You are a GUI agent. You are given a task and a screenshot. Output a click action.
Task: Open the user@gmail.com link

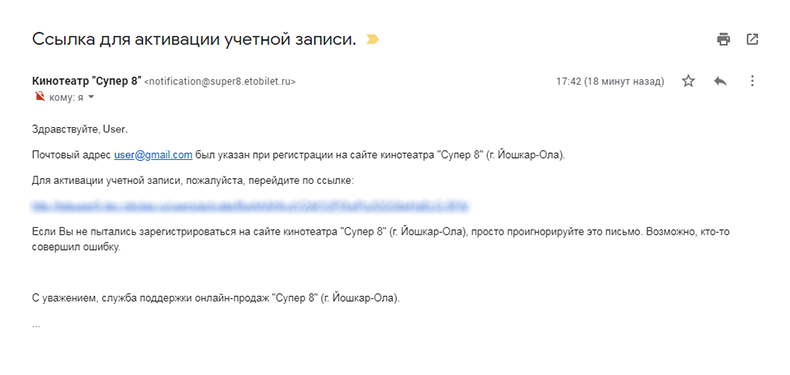click(153, 155)
